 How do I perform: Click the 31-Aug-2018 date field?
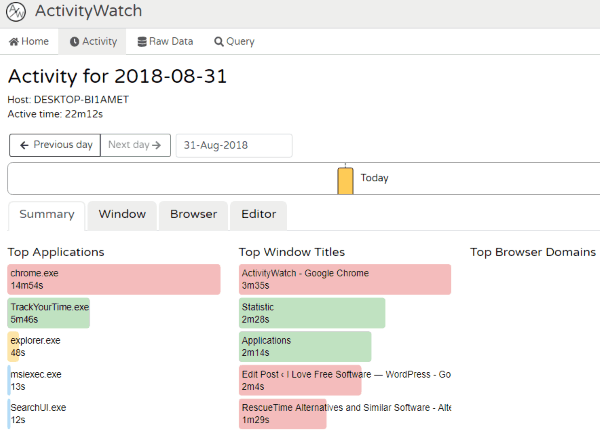coord(234,145)
